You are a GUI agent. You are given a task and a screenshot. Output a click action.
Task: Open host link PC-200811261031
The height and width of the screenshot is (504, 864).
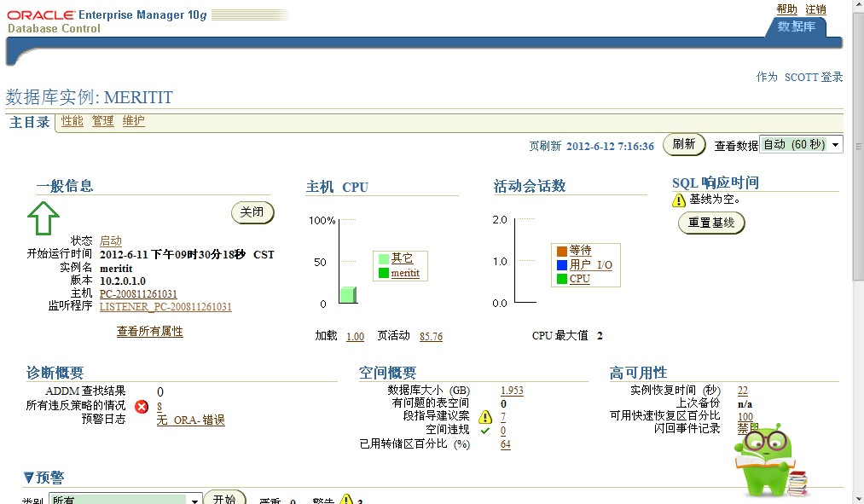pyautogui.click(x=138, y=294)
